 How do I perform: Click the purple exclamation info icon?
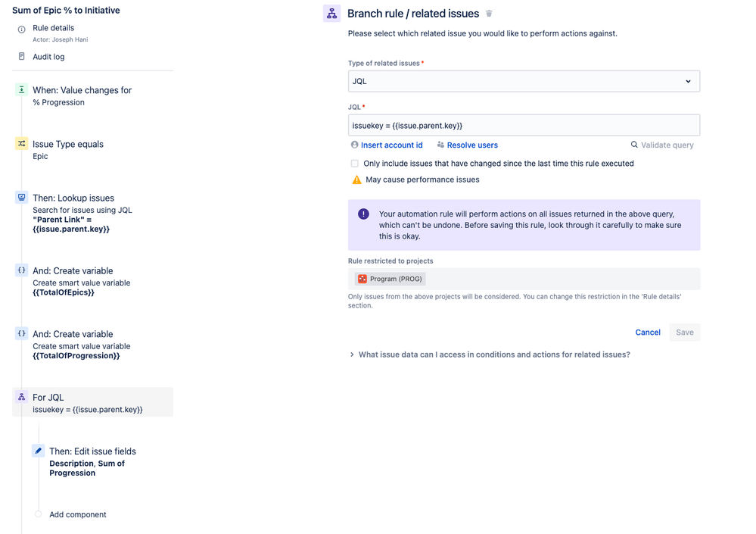coord(363,214)
